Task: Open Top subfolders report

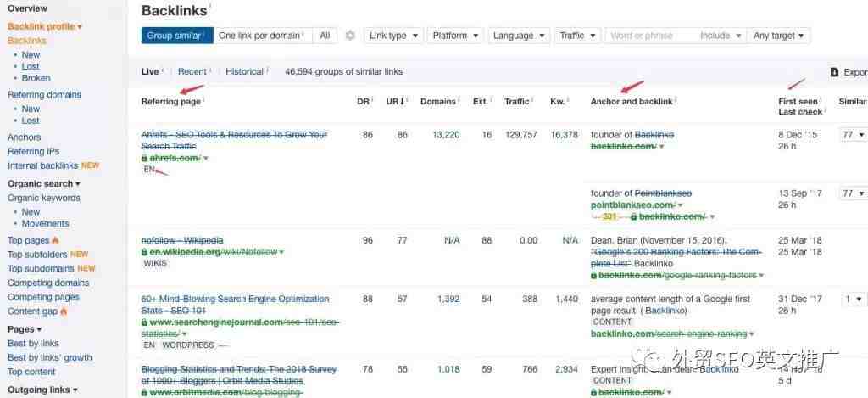Action: pyautogui.click(x=37, y=255)
